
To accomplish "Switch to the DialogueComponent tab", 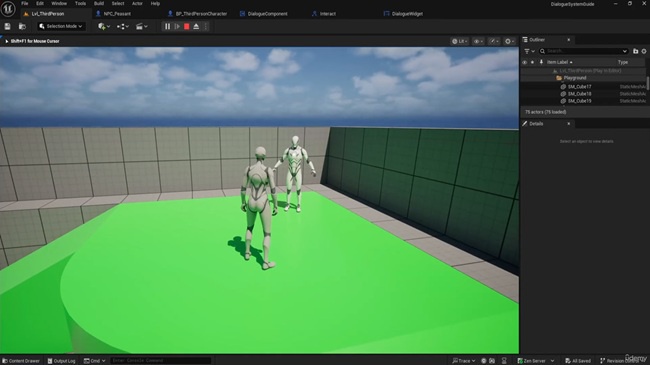I will click(x=267, y=14).
